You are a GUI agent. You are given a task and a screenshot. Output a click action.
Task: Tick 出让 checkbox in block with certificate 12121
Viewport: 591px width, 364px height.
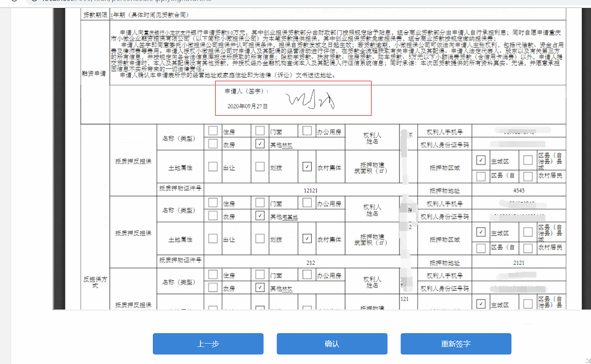213,166
